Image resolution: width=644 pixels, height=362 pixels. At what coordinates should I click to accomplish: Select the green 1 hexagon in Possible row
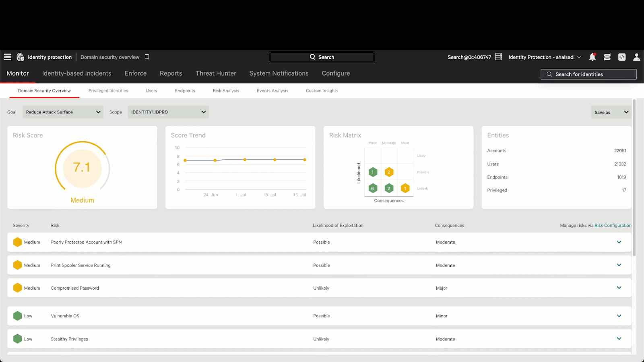pos(373,172)
